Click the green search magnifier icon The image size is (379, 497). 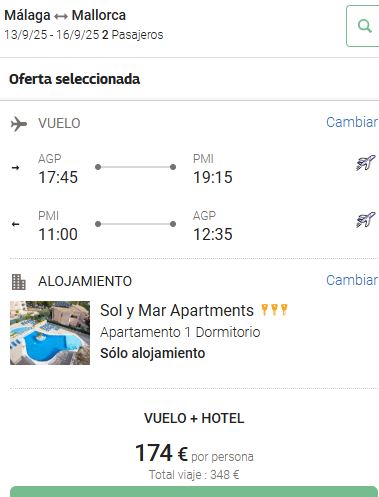364,26
